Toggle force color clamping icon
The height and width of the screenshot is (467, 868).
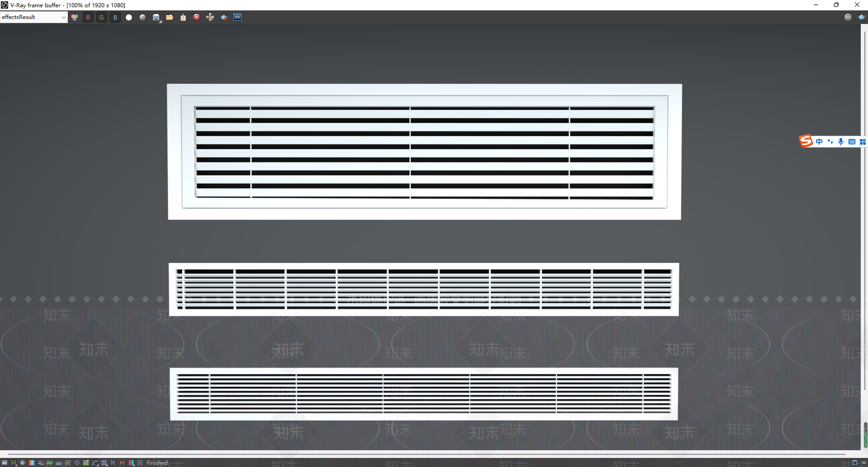14,463
